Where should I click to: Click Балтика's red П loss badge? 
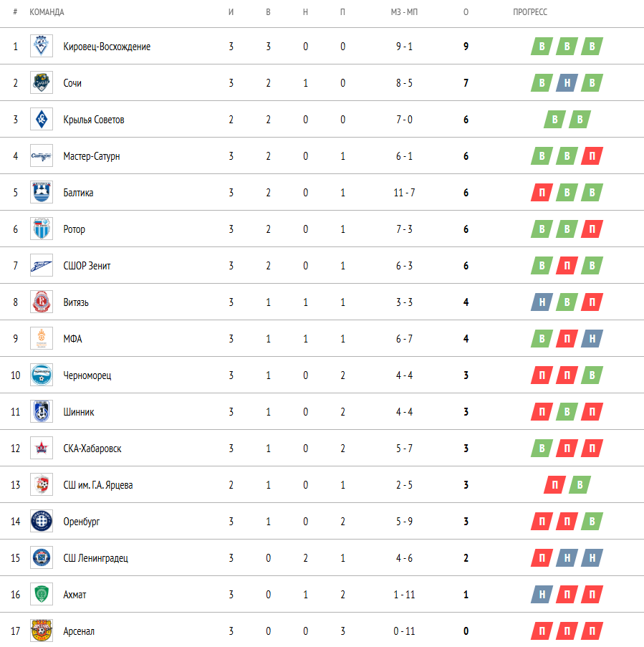542,193
